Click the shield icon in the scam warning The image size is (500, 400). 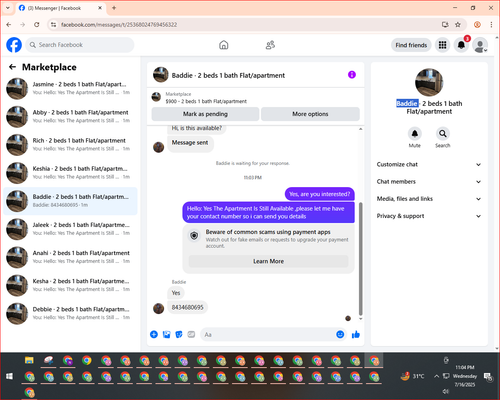click(194, 236)
